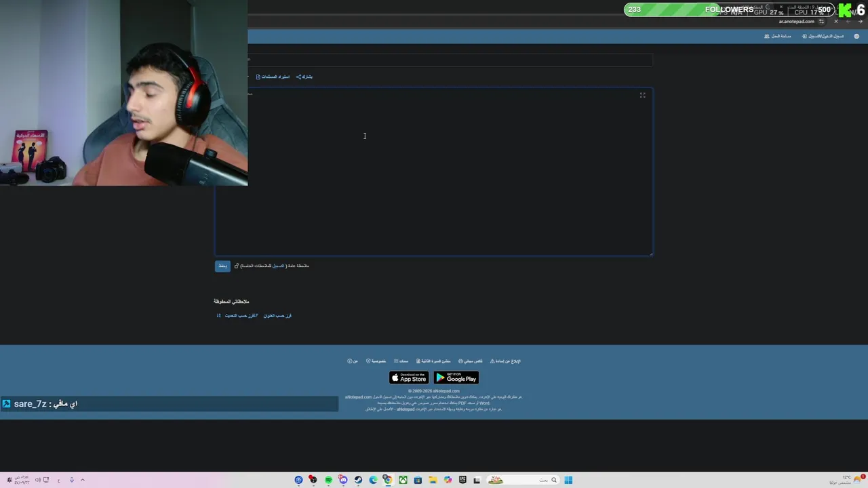Click the sort arrows icon under saved notes
Viewport: 868px width, 488px height.
click(218, 315)
